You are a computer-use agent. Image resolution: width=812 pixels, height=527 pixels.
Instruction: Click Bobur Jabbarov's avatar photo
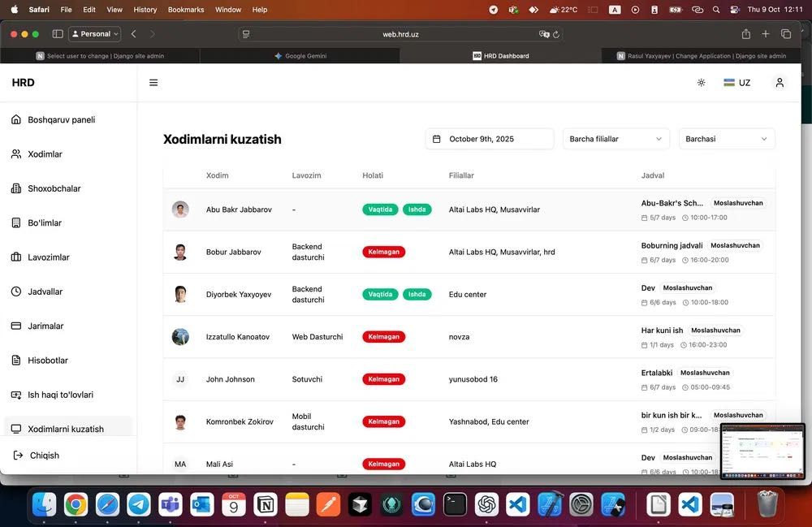pos(180,252)
